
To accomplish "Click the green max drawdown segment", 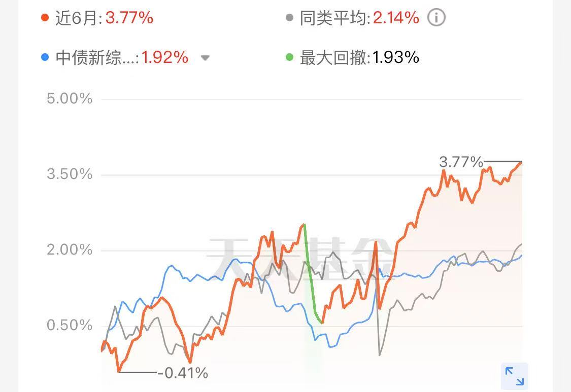I will pos(312,274).
